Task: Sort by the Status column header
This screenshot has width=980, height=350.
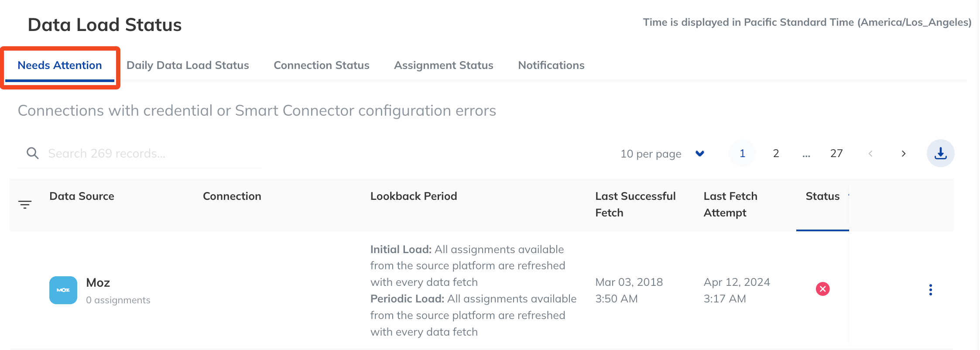Action: click(822, 196)
